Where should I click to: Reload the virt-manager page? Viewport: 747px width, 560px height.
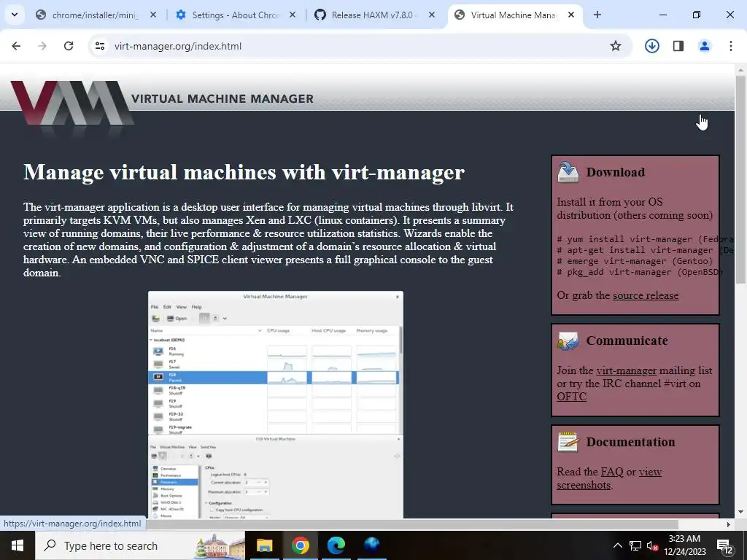pos(69,46)
